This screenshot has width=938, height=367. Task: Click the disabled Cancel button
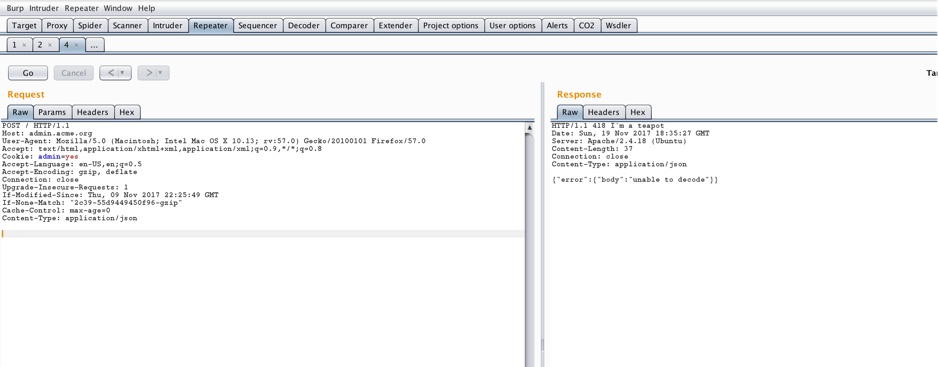coord(74,73)
